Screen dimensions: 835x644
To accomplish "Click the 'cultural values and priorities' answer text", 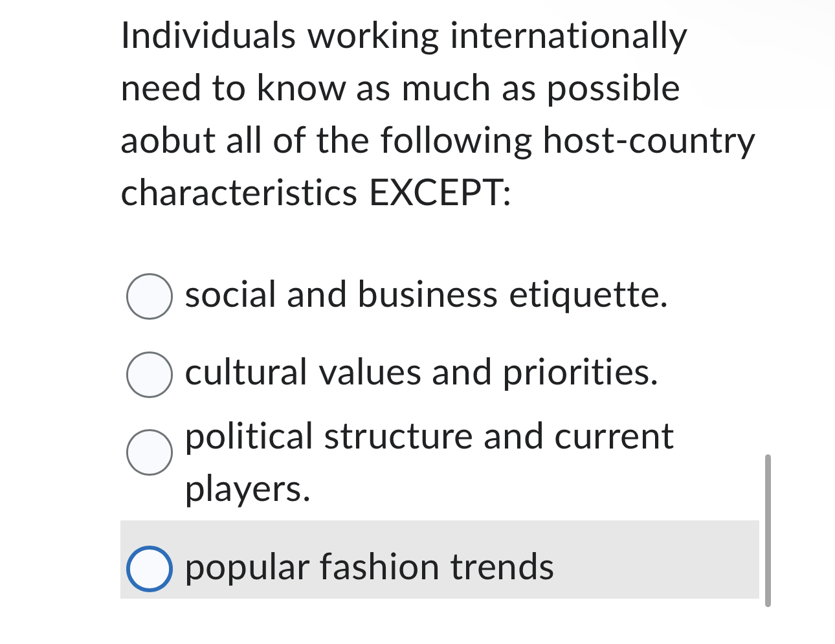I will click(421, 373).
